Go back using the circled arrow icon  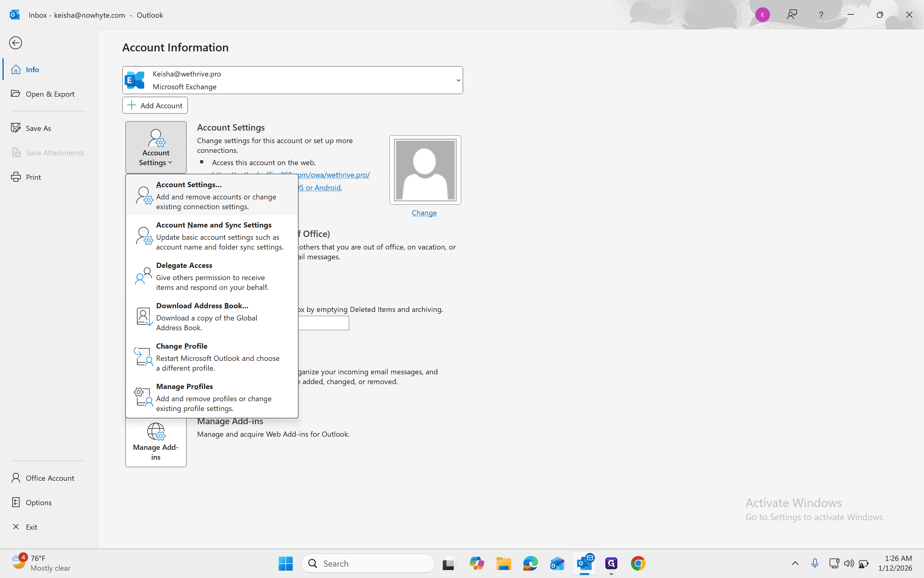(x=16, y=43)
